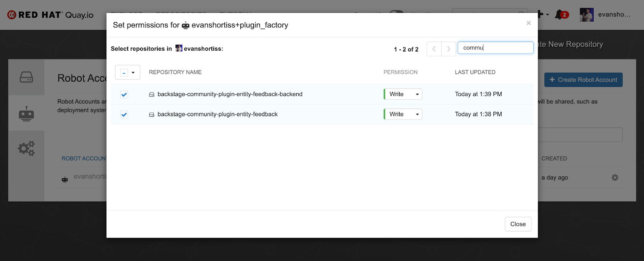This screenshot has width=644, height=261.
Task: Click the evanshortiss robot account link
Action: tap(90, 177)
